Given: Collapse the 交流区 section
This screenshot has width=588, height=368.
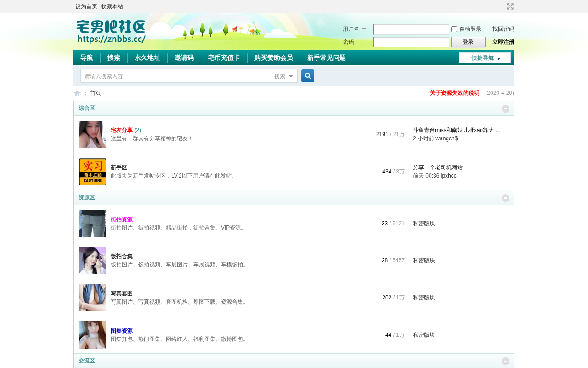Looking at the screenshot, I should click(x=505, y=361).
